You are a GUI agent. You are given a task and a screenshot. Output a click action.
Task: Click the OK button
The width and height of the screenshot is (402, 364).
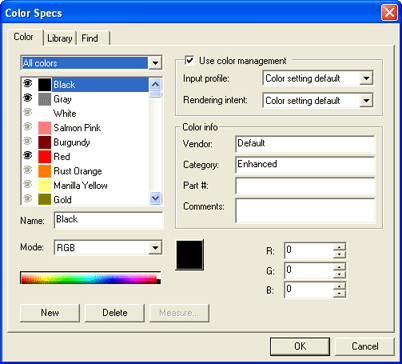[300, 346]
